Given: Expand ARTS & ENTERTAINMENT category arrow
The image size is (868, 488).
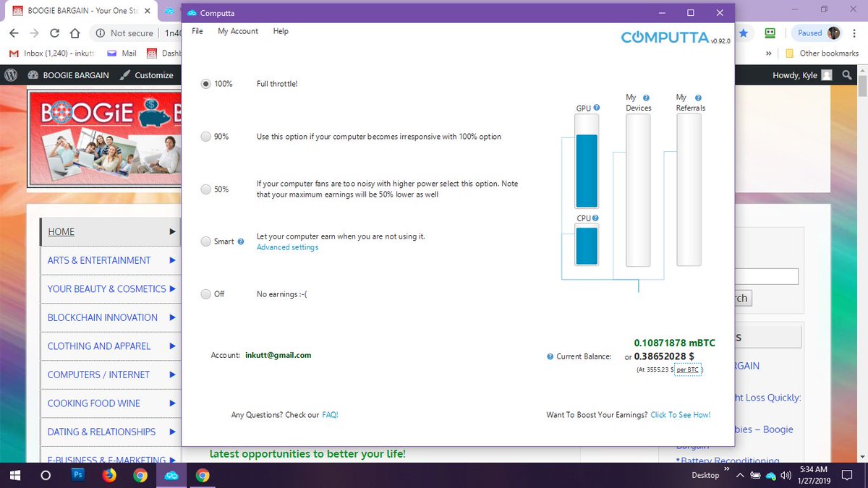Looking at the screenshot, I should tap(172, 260).
